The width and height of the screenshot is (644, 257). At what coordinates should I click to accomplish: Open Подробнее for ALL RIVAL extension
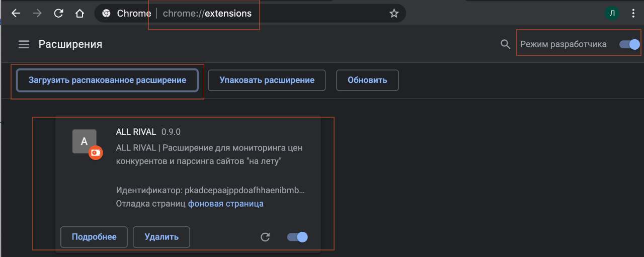(94, 237)
